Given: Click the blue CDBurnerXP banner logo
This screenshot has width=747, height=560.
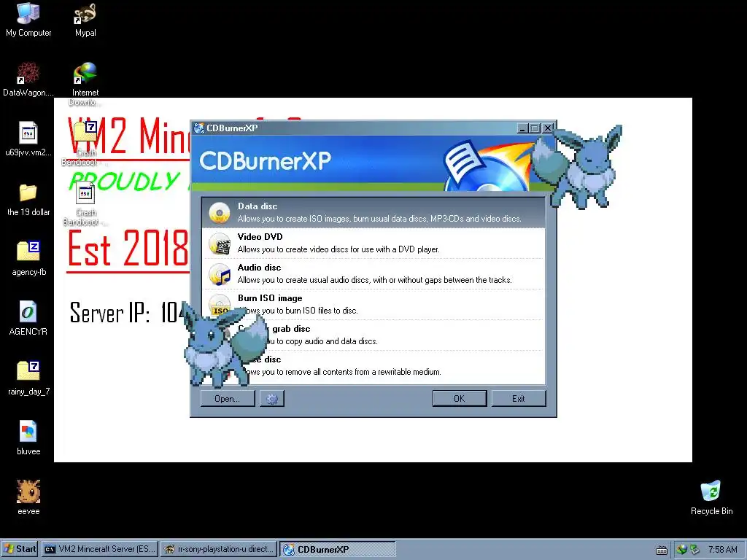Looking at the screenshot, I should (265, 161).
